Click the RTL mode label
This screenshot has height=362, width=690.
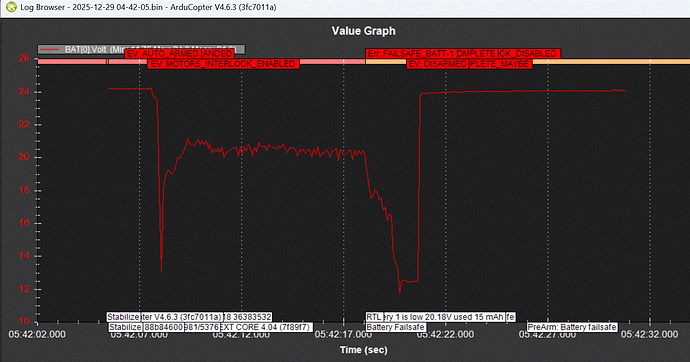point(374,317)
